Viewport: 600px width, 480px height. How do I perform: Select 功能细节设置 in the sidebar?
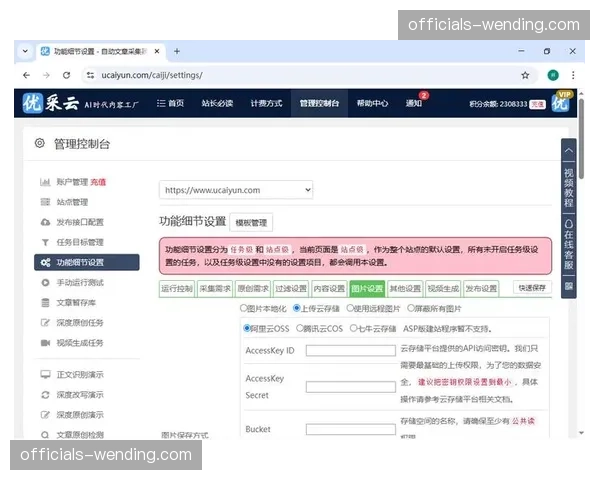click(x=86, y=262)
